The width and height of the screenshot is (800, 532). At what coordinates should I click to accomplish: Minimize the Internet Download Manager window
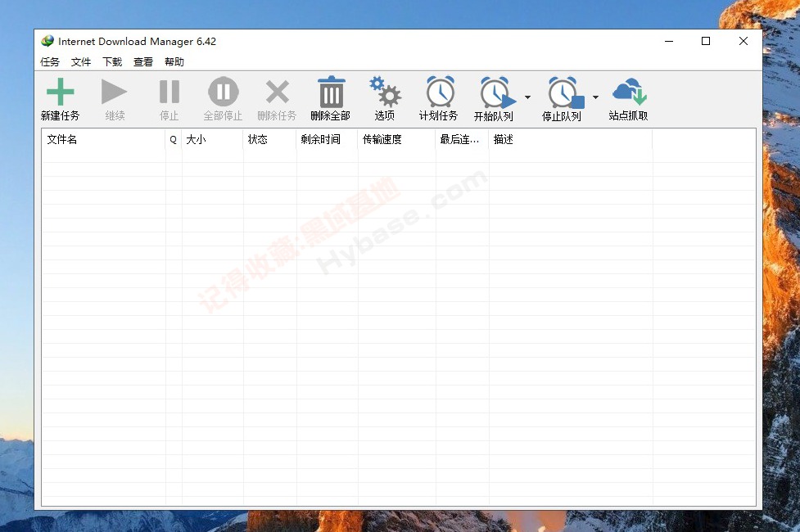pyautogui.click(x=669, y=41)
